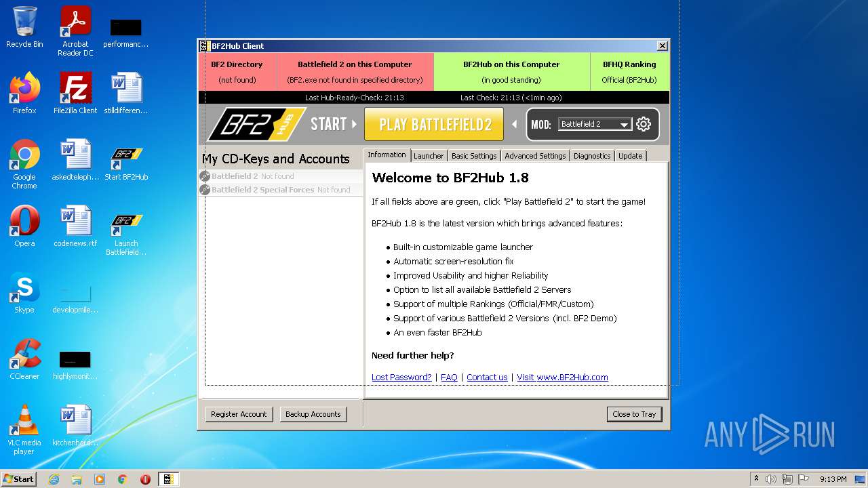This screenshot has width=868, height=488.
Task: Open the Basic Settings tab
Action: pos(474,156)
